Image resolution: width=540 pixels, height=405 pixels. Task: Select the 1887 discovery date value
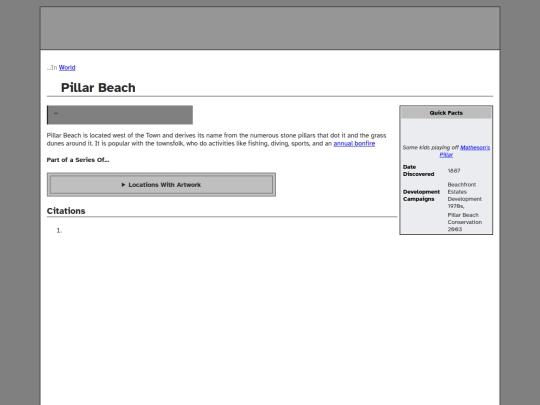click(454, 170)
